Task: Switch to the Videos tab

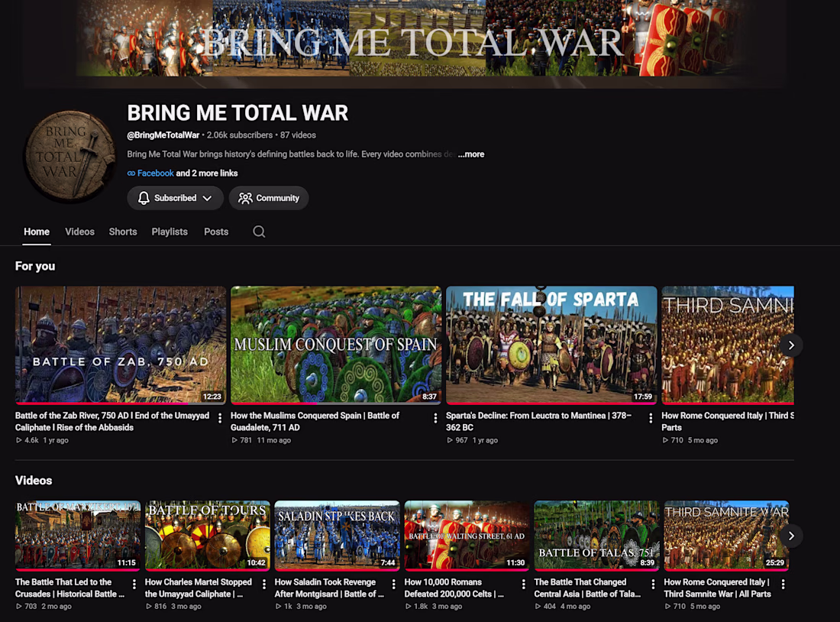Action: click(80, 232)
